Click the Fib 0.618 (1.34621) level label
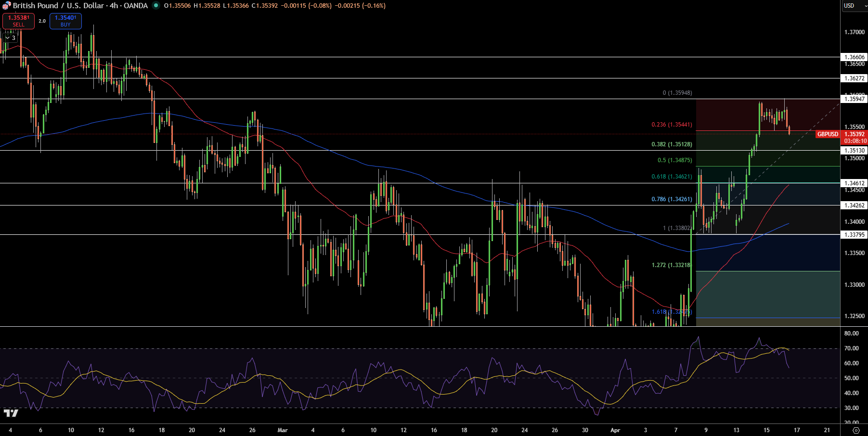Image resolution: width=868 pixels, height=436 pixels. (x=672, y=177)
